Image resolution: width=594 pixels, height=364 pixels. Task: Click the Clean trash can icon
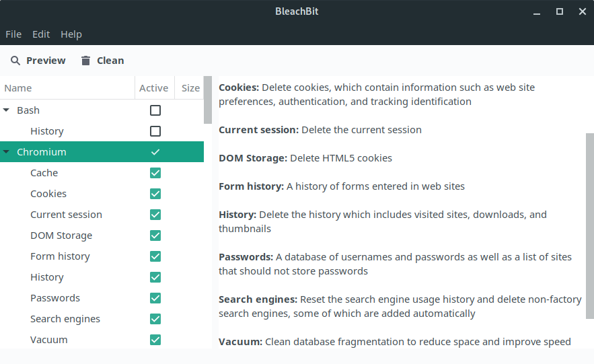pyautogui.click(x=86, y=61)
